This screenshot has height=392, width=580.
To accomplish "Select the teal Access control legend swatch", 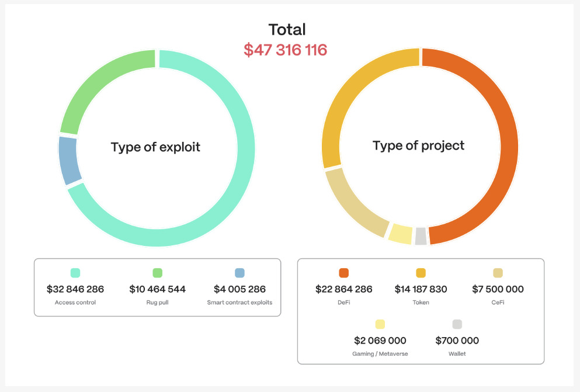I will tap(75, 272).
